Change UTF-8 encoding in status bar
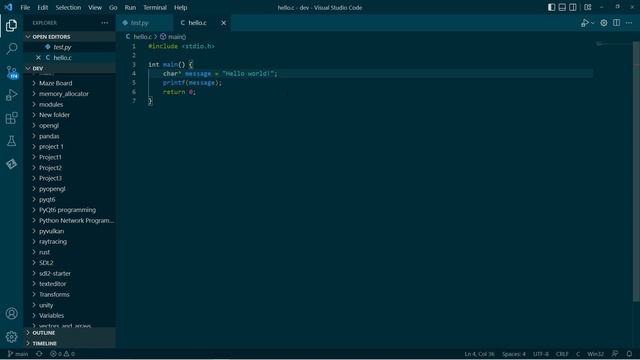Screen dimensions: 640x360 (x=541, y=354)
